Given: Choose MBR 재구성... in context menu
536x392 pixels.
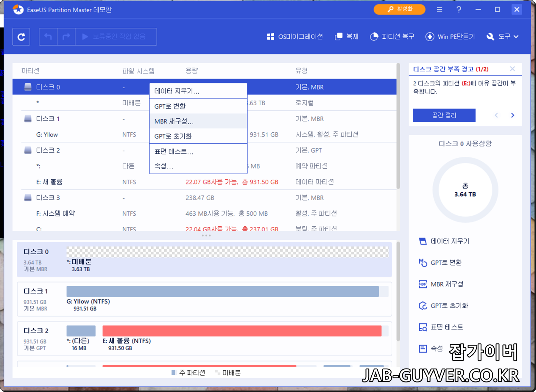Looking at the screenshot, I should click(198, 121).
